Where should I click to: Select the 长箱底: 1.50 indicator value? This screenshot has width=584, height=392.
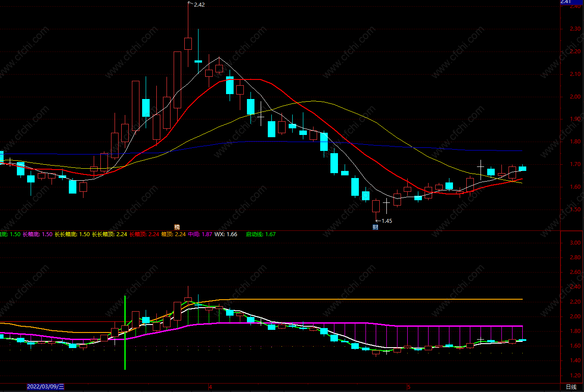(x=37, y=234)
